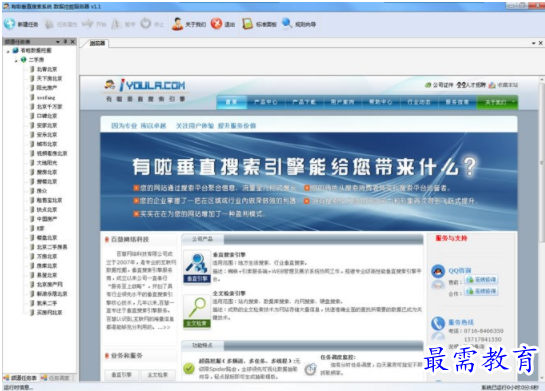Click the QQ penguin icon
This screenshot has height=391, width=545.
click(438, 271)
